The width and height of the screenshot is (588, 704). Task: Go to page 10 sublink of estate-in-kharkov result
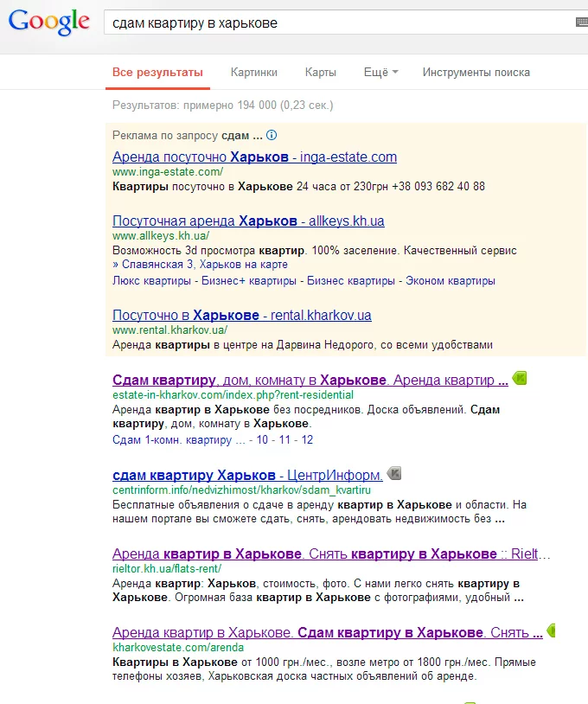(x=262, y=439)
